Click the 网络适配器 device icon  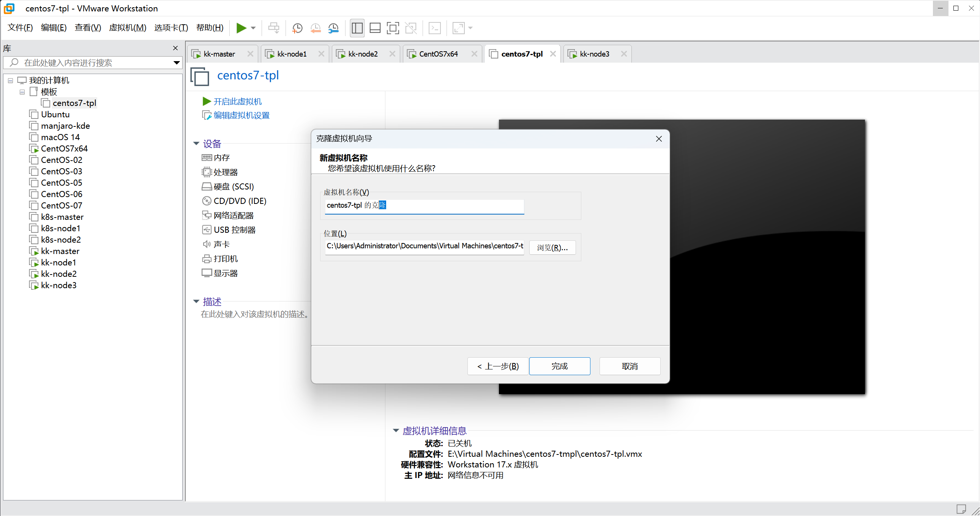pos(207,216)
